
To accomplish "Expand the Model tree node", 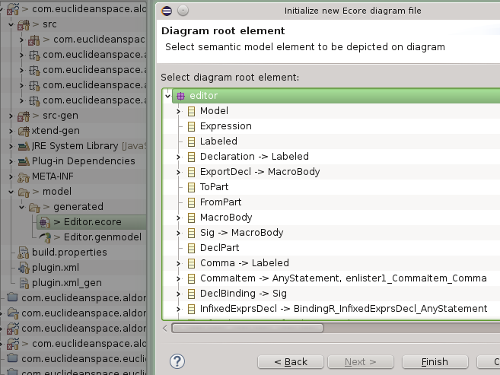I will tap(178, 111).
